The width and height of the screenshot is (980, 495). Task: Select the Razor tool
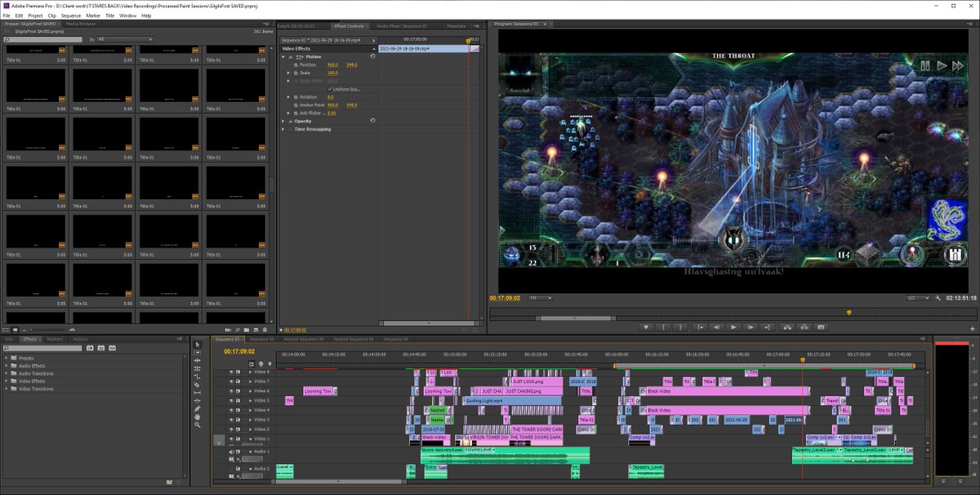coord(198,385)
